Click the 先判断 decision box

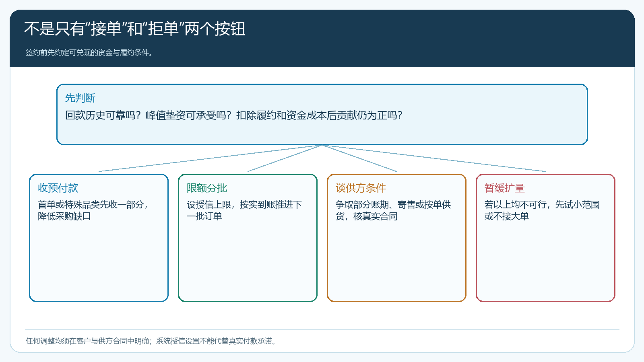tap(322, 114)
